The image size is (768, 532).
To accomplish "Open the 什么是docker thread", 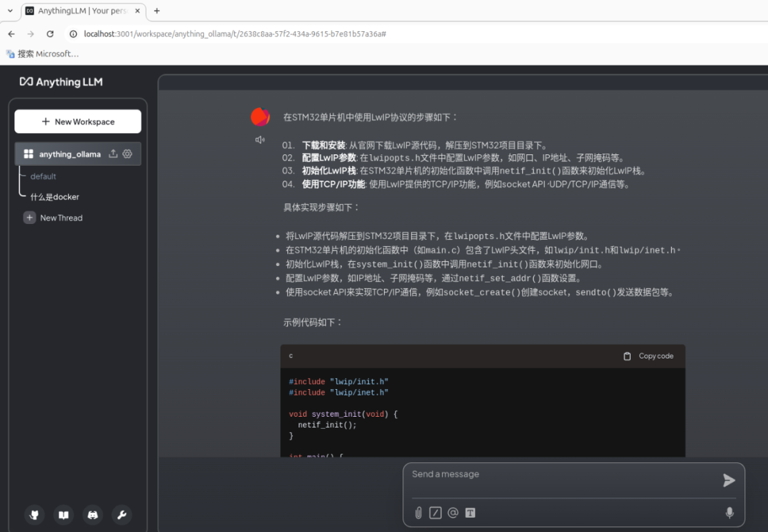I will 55,197.
